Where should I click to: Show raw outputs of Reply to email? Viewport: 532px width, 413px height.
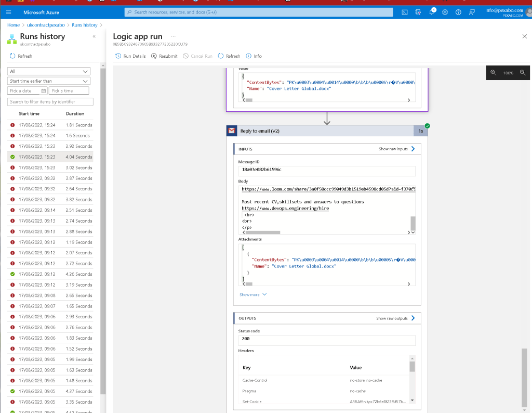395,318
